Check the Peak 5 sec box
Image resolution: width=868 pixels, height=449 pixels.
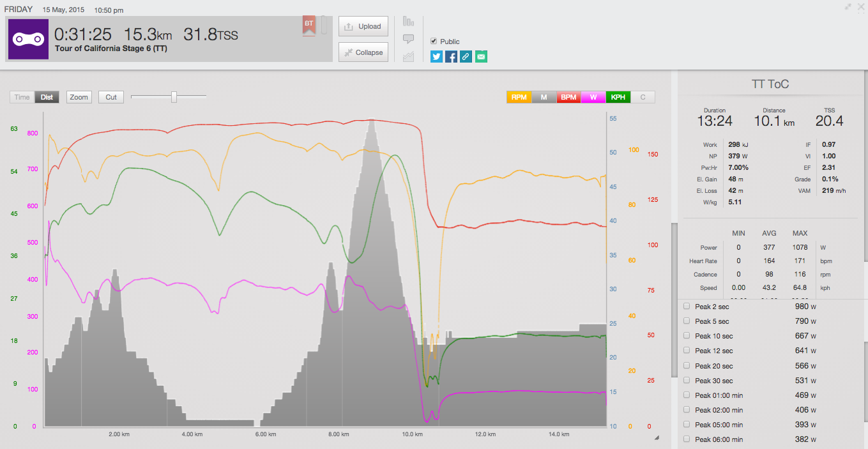687,321
